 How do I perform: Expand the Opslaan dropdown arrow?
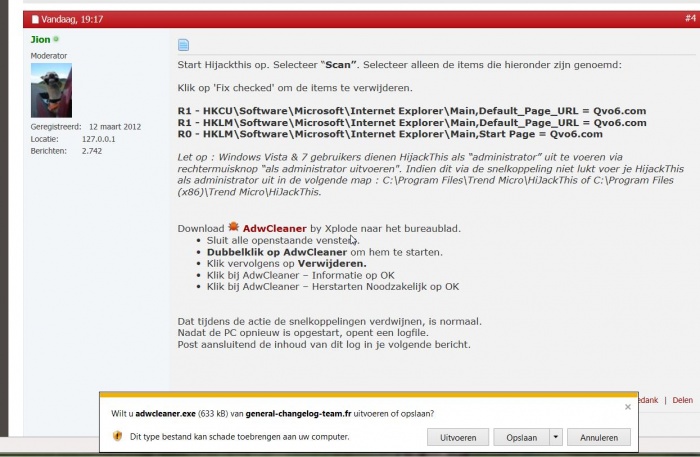(556, 437)
